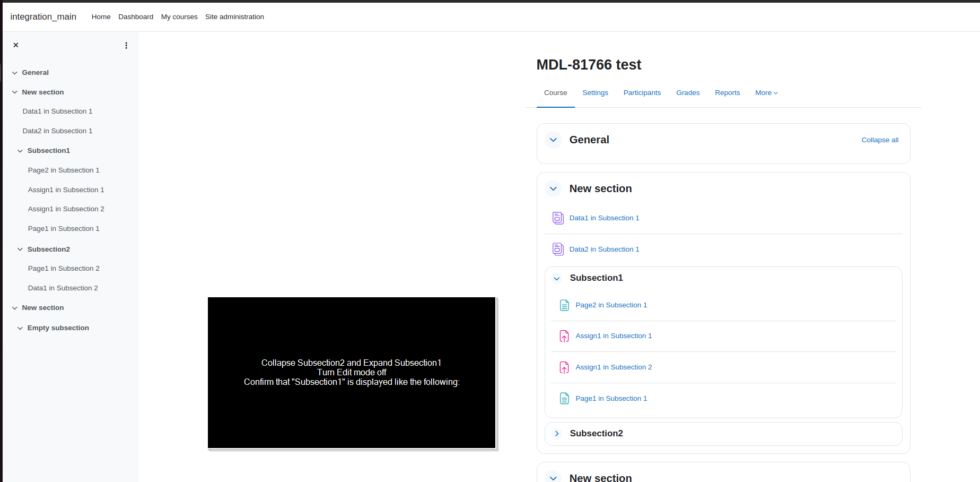Open course index options kebab menu
The image size is (980, 482).
[x=126, y=46]
